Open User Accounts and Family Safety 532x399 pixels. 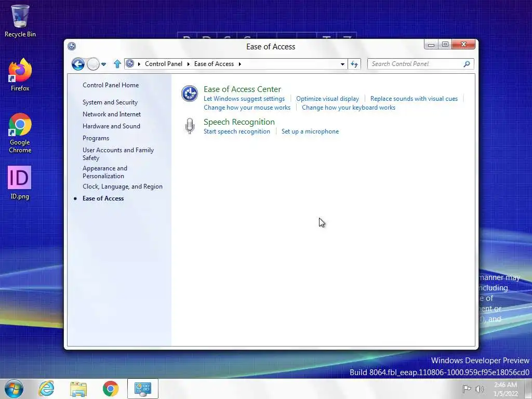pyautogui.click(x=118, y=154)
